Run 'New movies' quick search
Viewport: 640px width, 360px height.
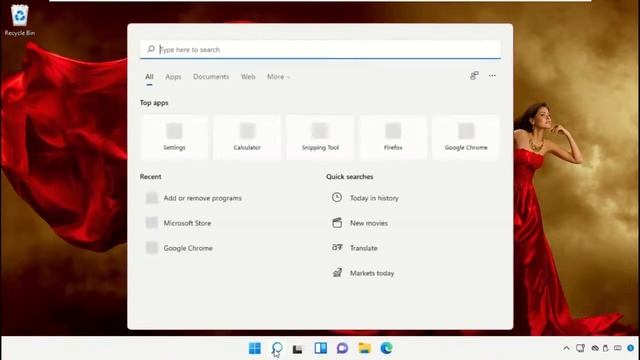360,223
